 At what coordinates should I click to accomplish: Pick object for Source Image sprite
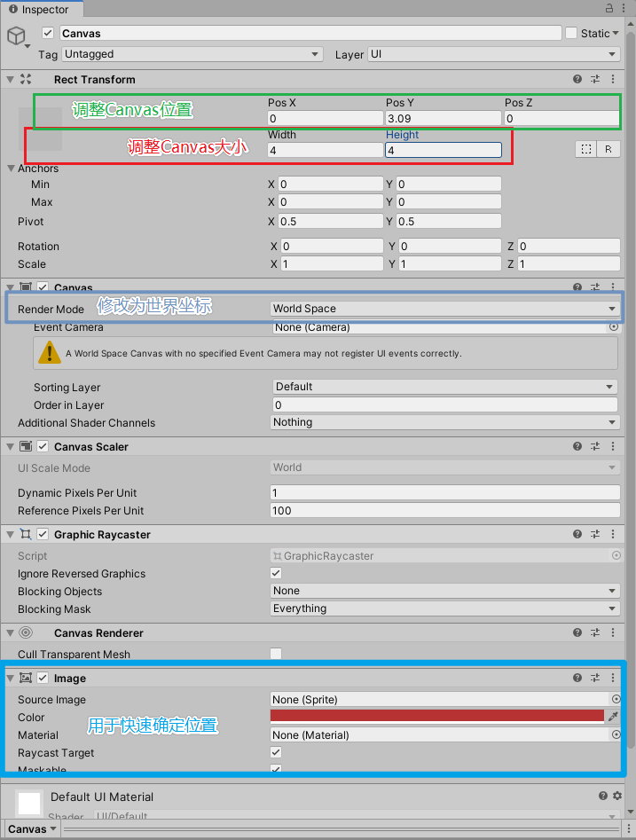[616, 699]
